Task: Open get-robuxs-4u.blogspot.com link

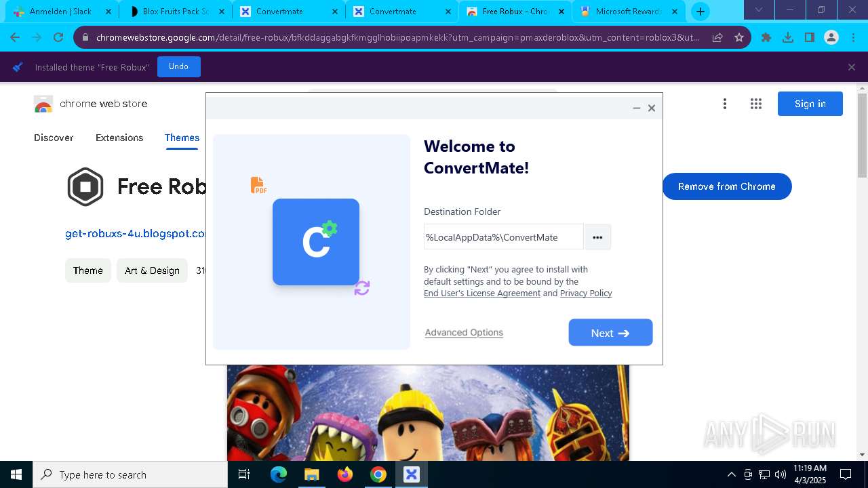Action: (136, 233)
